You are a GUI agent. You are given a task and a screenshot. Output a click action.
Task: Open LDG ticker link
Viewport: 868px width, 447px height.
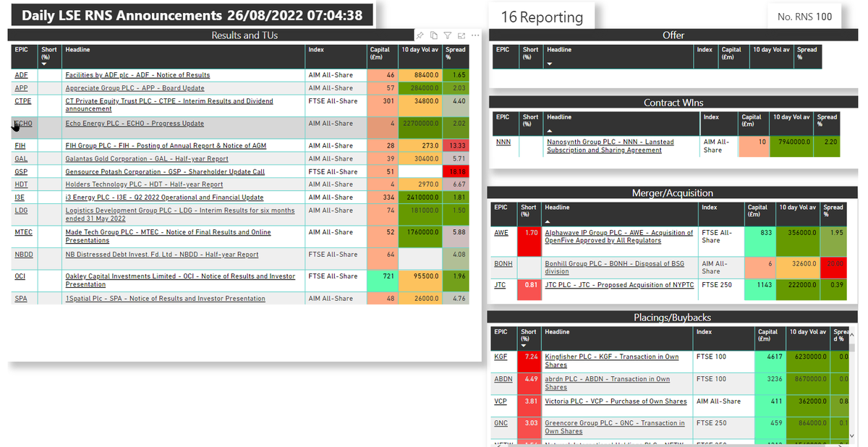coord(21,210)
